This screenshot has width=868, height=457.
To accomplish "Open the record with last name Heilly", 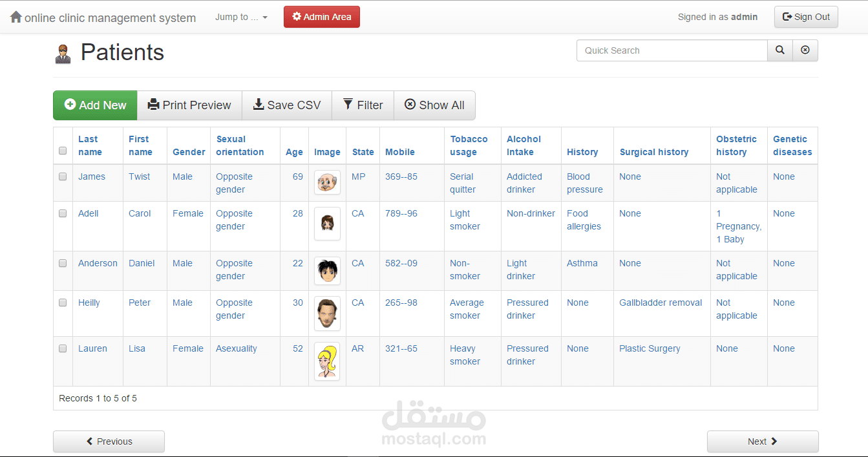I will pyautogui.click(x=89, y=303).
